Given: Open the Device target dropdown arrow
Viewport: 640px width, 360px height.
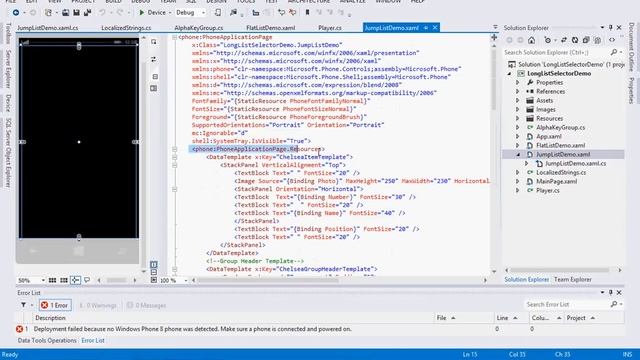Looking at the screenshot, I should 169,13.
